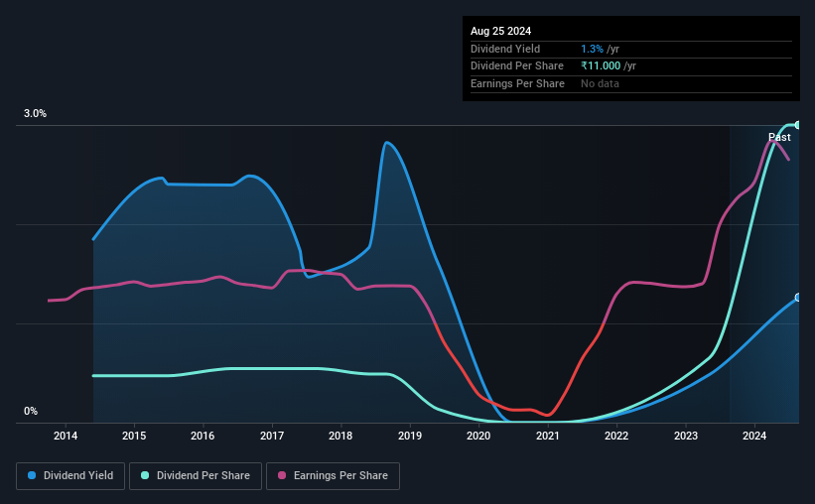Image resolution: width=815 pixels, height=504 pixels.
Task: Click the 1.3% dividend yield value in tooltip
Action: click(x=592, y=49)
